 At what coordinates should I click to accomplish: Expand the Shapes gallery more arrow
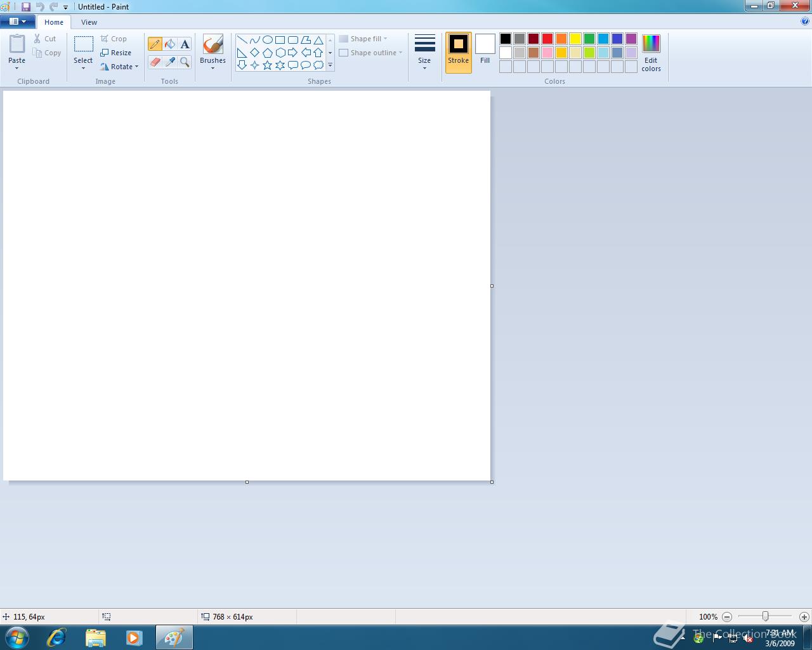[330, 65]
